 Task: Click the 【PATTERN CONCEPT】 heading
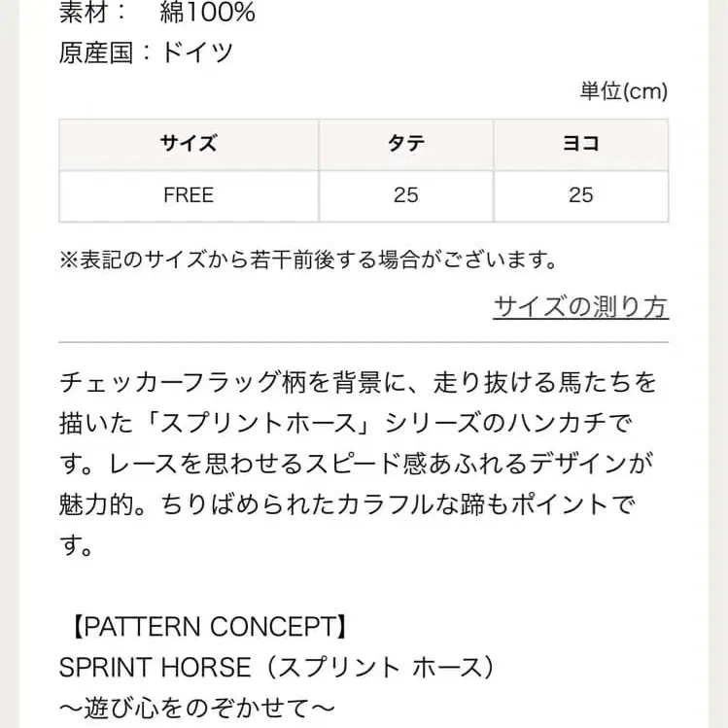[x=203, y=627]
